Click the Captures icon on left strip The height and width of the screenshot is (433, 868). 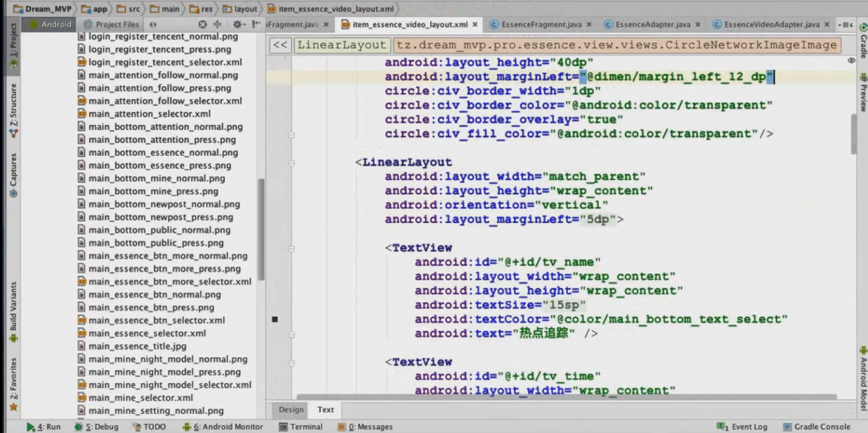13,194
